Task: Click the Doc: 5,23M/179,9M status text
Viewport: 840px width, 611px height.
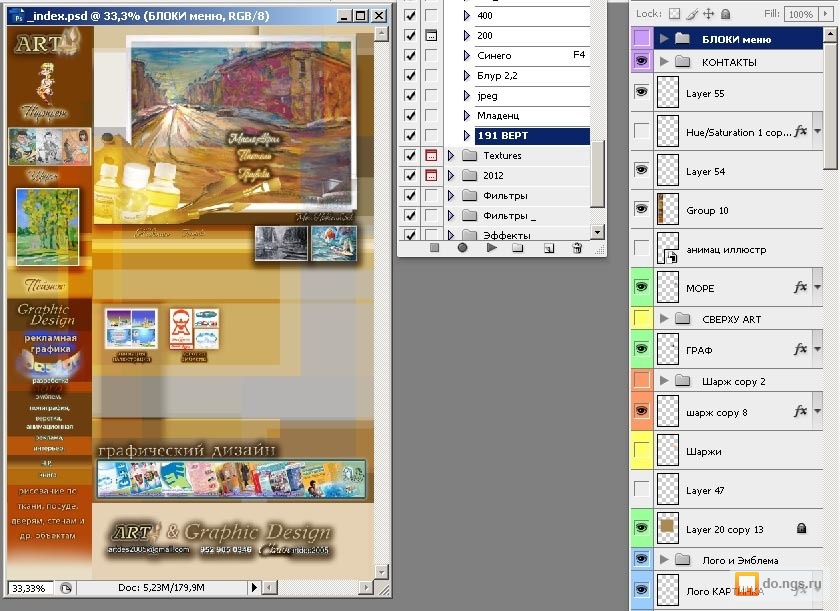Action: point(161,588)
